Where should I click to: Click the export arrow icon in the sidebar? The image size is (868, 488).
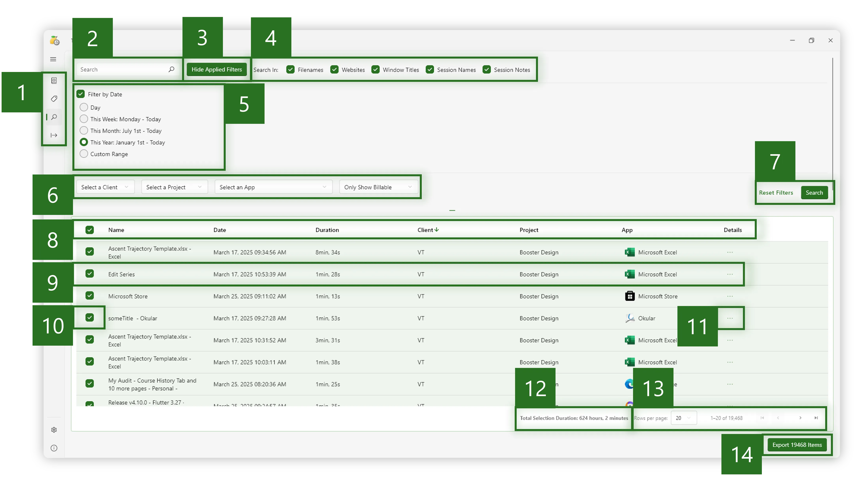point(54,135)
